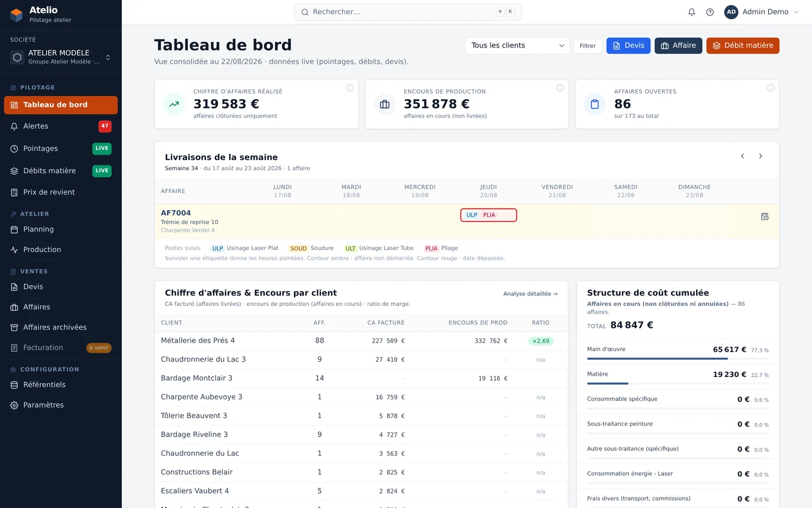Expand the Admin Demo account menu

[763, 12]
